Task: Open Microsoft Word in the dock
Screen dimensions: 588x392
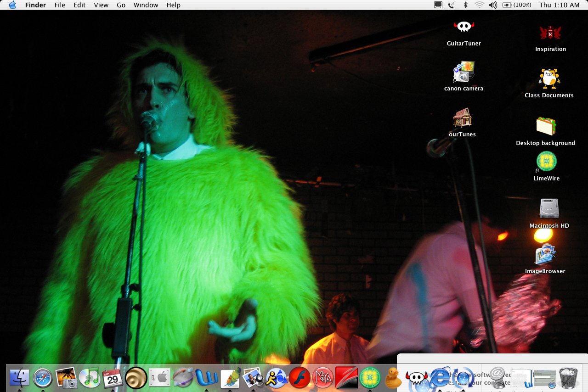Action: [x=206, y=378]
